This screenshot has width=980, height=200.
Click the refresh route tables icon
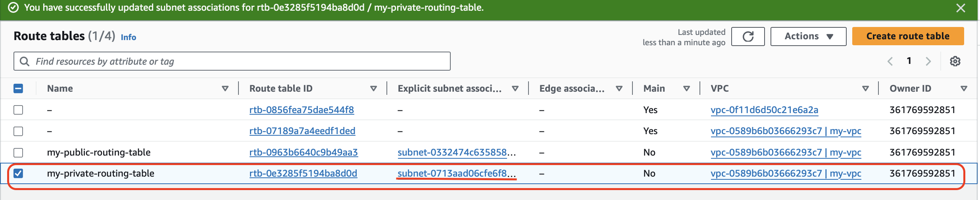(x=748, y=37)
